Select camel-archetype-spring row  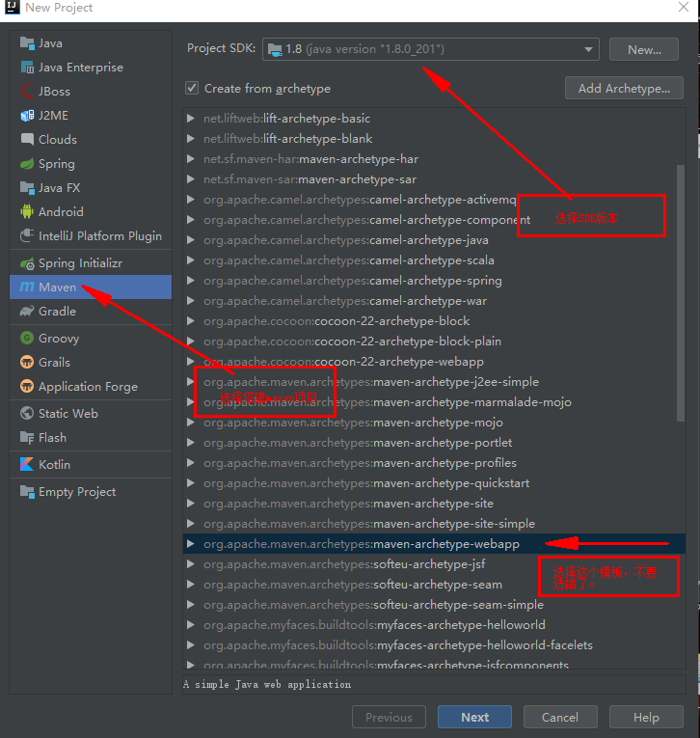click(x=434, y=280)
